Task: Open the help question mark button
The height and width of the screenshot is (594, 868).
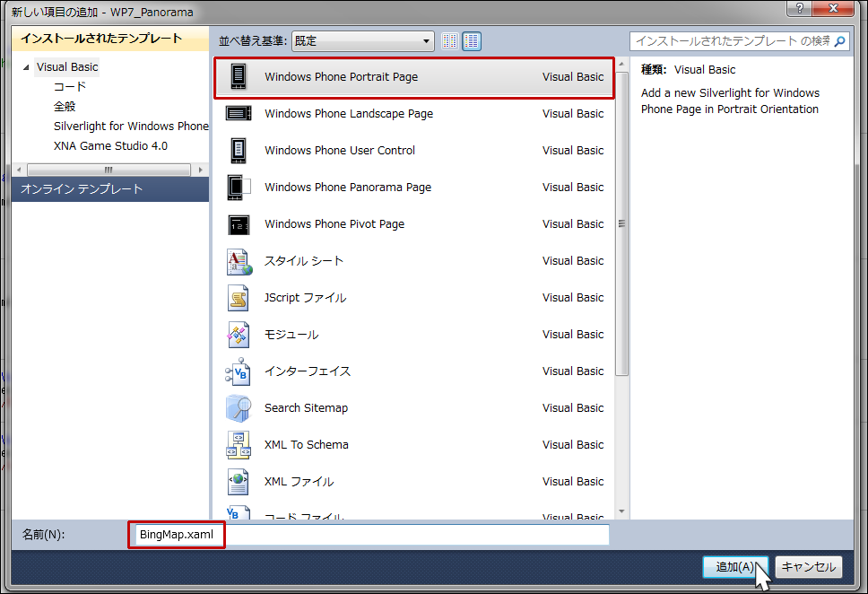Action: coord(800,8)
